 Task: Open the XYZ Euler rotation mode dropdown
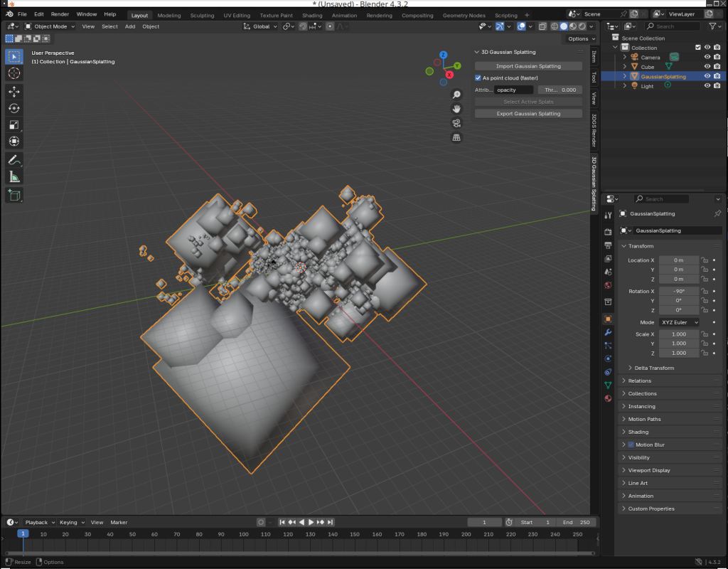tap(678, 322)
